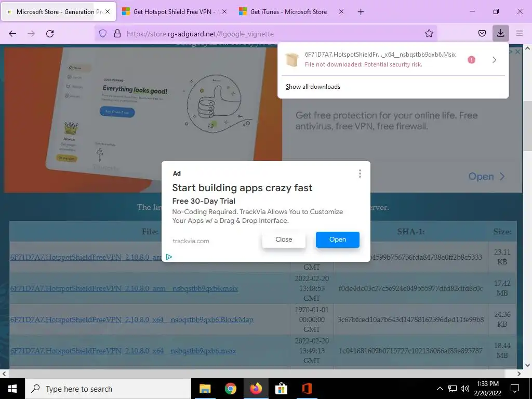Close the TrackVia ad popup

[284, 240]
